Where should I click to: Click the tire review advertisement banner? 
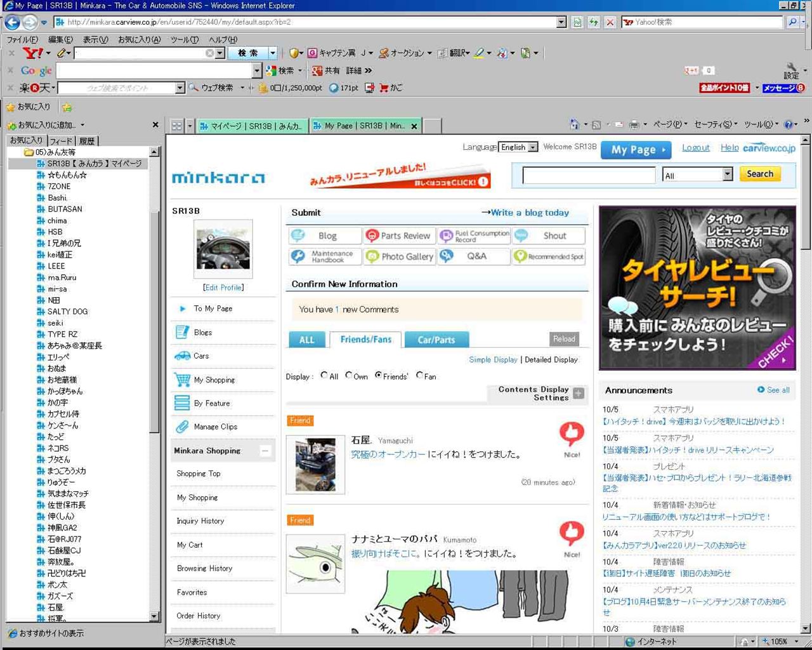click(697, 288)
